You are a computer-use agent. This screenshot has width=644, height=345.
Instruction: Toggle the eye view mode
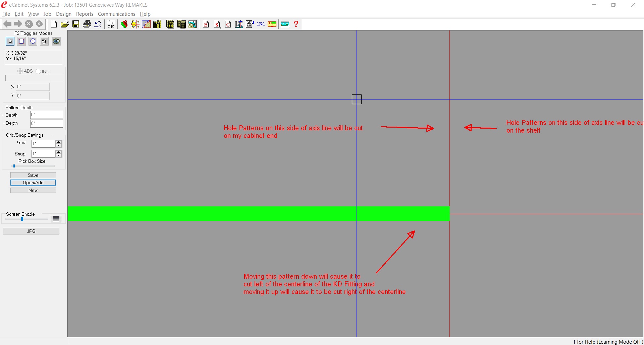click(x=56, y=41)
